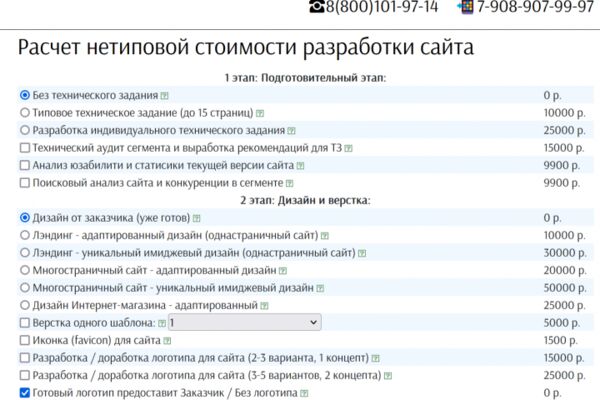
Task: Click the price '50000 р.' for уникальный имиджевый дизайн
Action: pos(565,288)
